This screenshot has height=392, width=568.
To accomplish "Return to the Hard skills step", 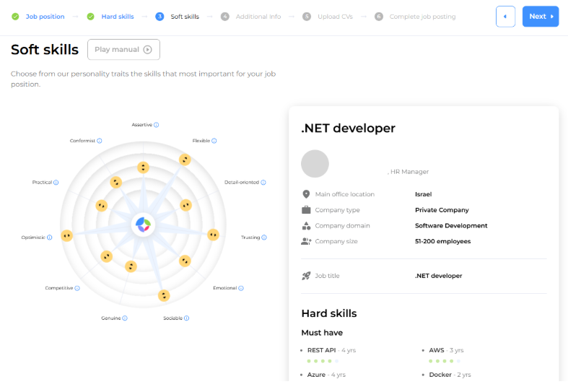I will [117, 17].
